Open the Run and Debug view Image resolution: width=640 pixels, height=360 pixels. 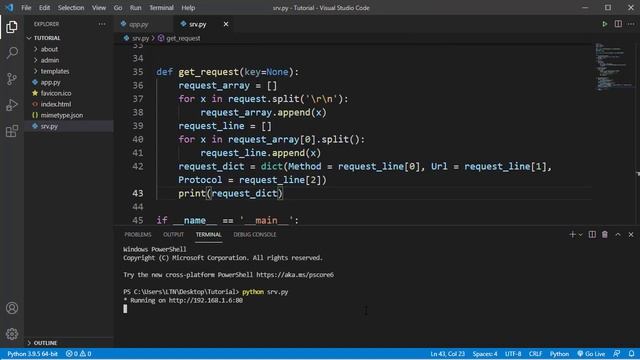12,105
